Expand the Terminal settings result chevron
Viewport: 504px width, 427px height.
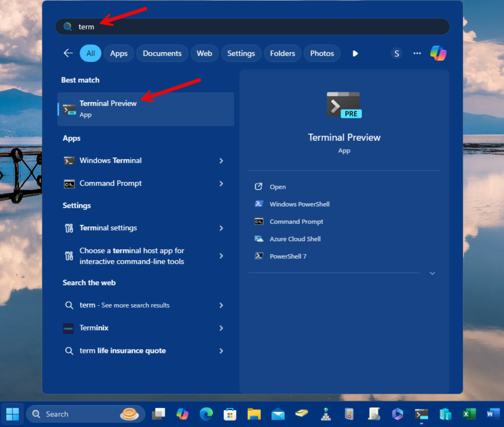pos(221,228)
